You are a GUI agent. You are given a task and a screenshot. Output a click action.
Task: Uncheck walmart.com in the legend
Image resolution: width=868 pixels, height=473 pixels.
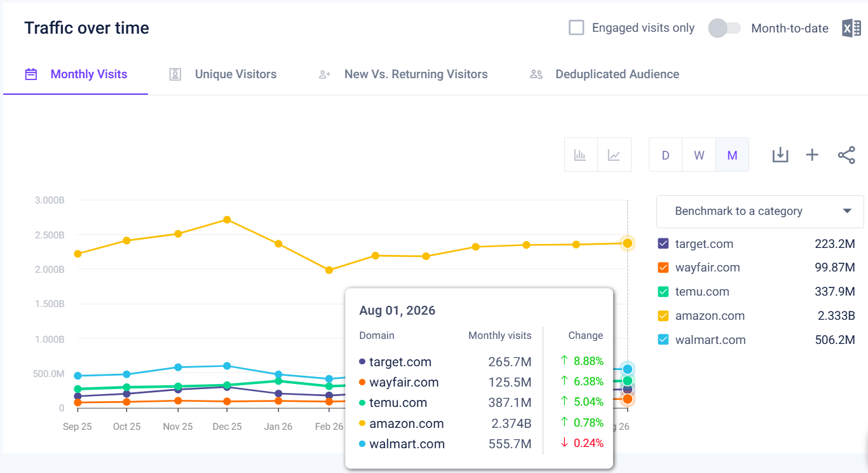click(x=663, y=340)
